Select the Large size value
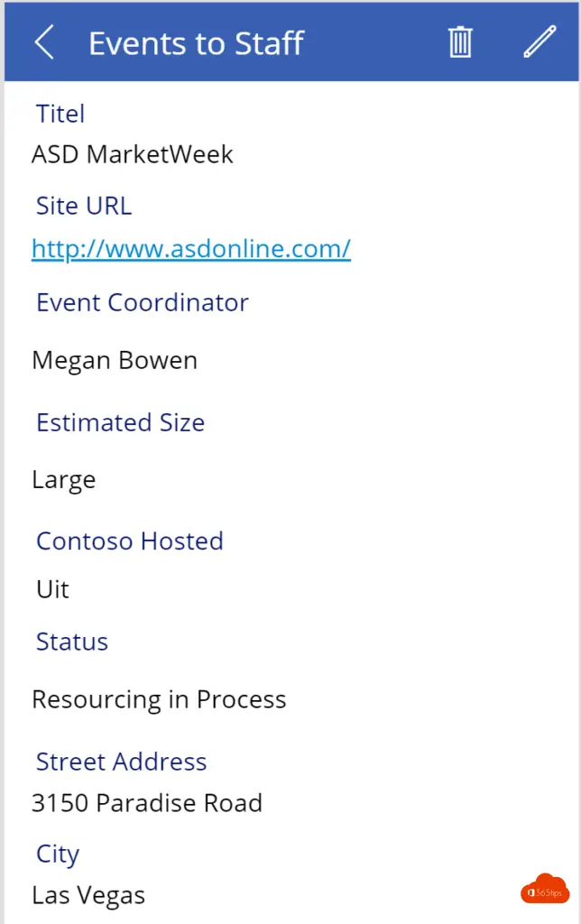 click(x=64, y=480)
